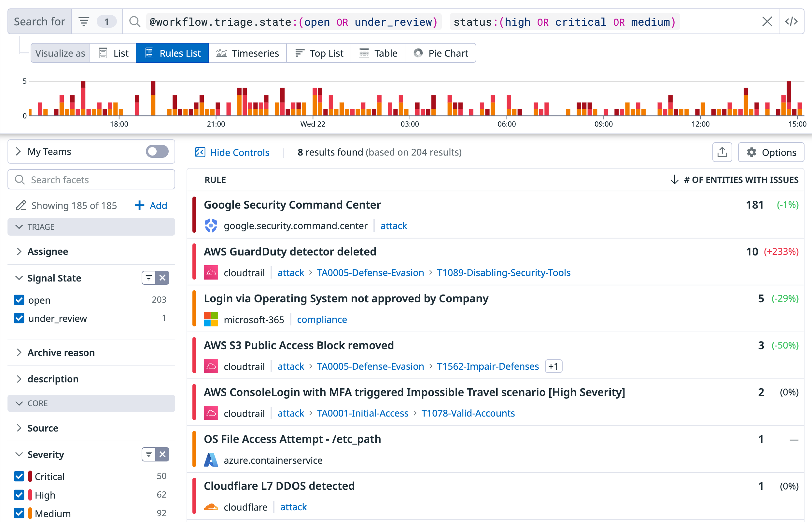Click the Signal State filter-only icon
Image resolution: width=812 pixels, height=522 pixels.
[148, 278]
